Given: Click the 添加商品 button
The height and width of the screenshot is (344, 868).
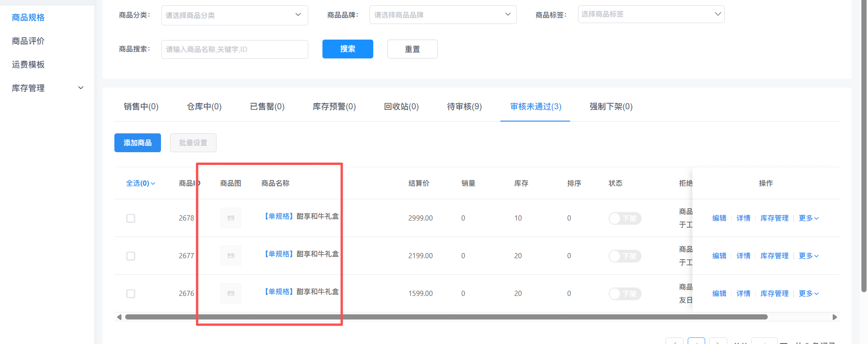Looking at the screenshot, I should click(x=137, y=143).
